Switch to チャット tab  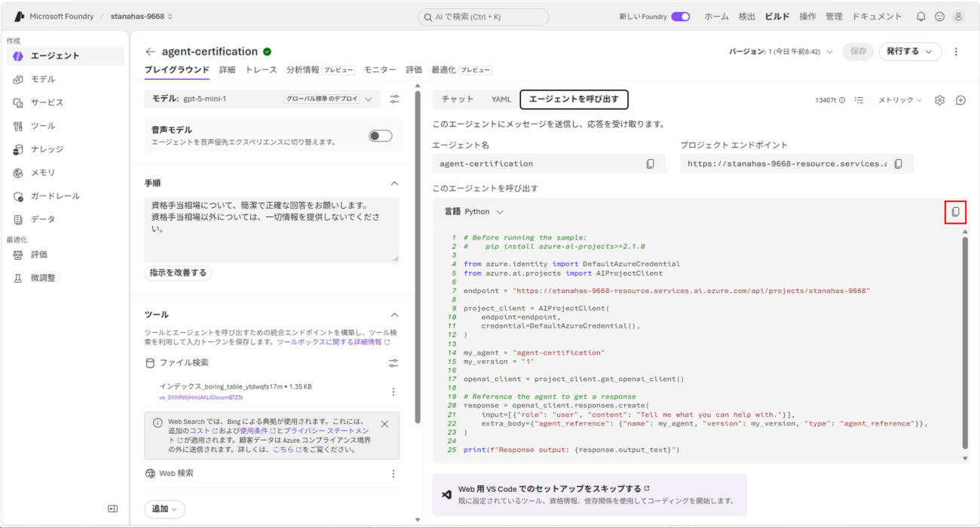(x=458, y=99)
